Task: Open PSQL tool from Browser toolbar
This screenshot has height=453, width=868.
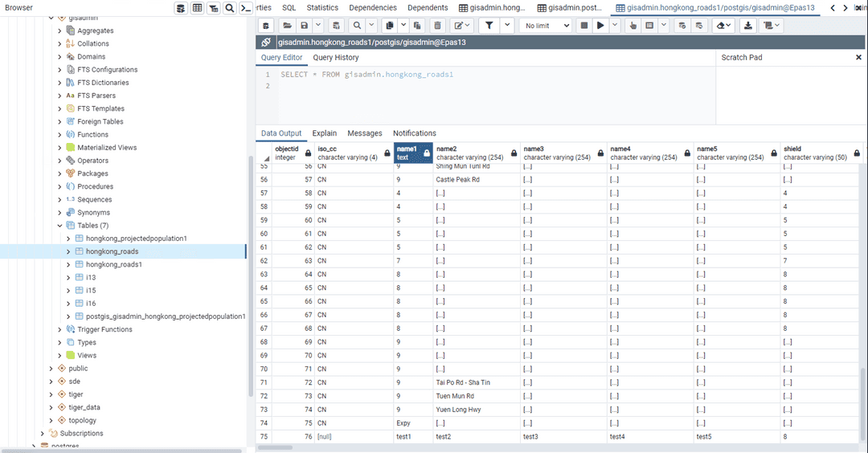Action: pos(247,8)
